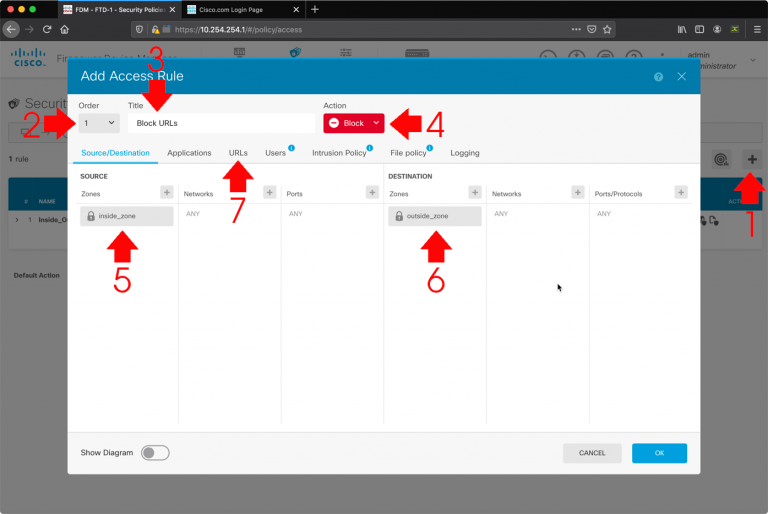Image resolution: width=768 pixels, height=514 pixels.
Task: Open the Firefox hamburger menu
Action: tap(757, 29)
